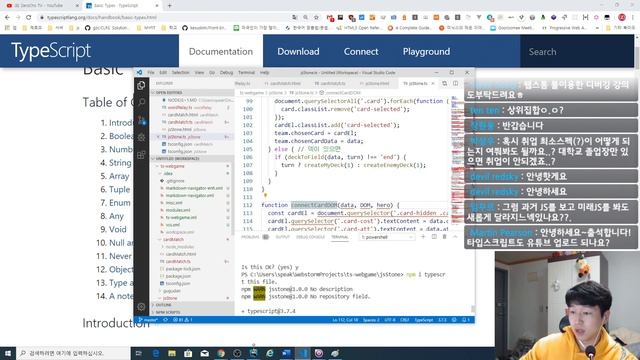Open the Debug menu in VS Code
Image resolution: width=640 pixels, height=360 pixels.
[x=226, y=72]
